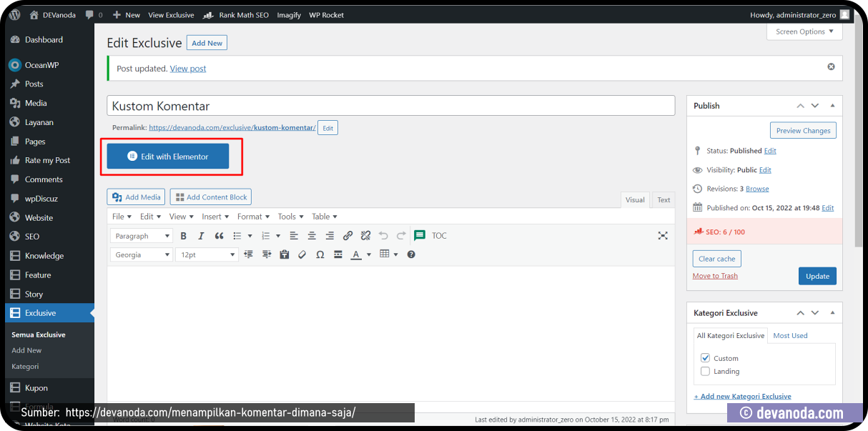Browse the post revisions

pyautogui.click(x=757, y=189)
